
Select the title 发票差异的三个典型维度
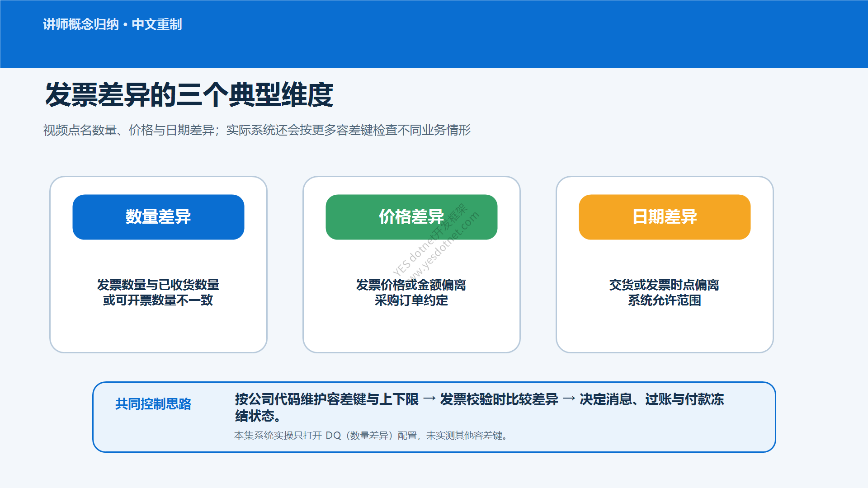pyautogui.click(x=189, y=95)
